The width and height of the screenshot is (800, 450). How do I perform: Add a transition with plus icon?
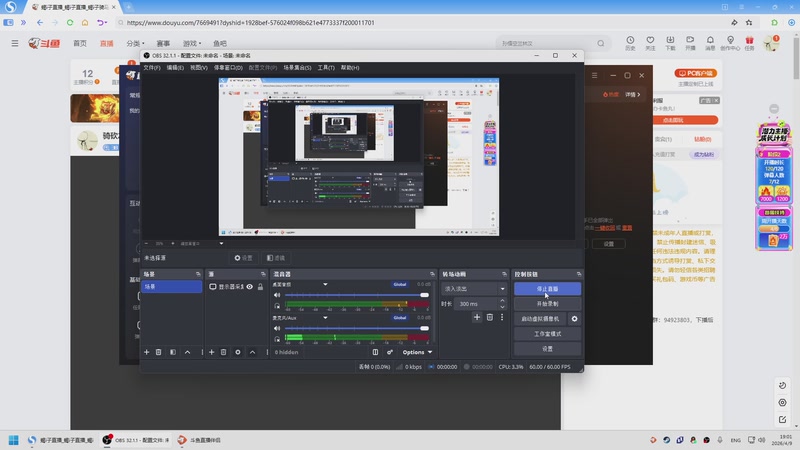[477, 317]
